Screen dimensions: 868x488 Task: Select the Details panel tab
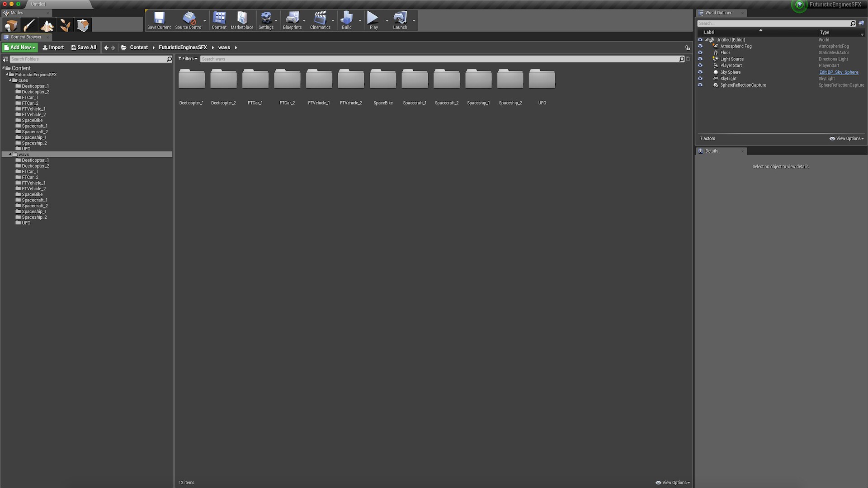tap(712, 151)
